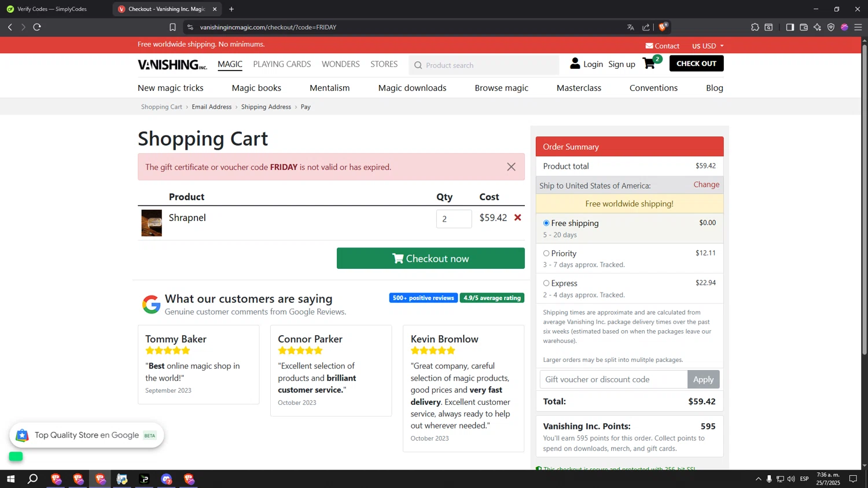Open Brave Shields icon
The width and height of the screenshot is (868, 488).
663,27
